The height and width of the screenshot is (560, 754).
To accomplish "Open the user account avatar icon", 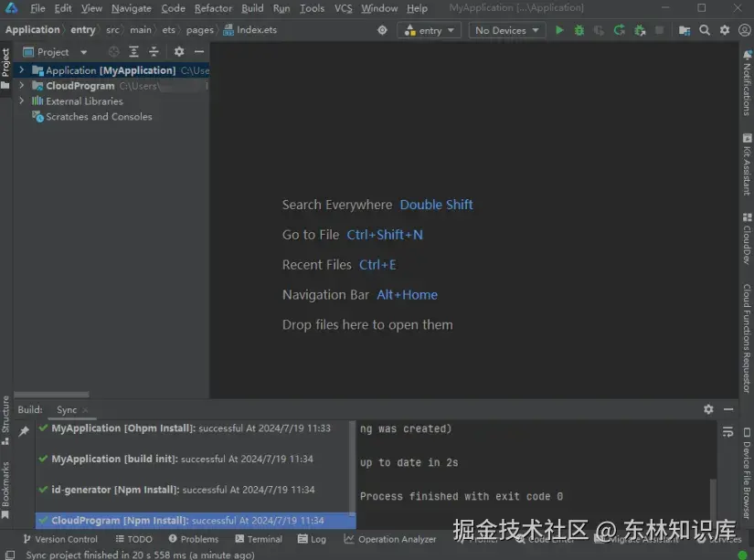I will click(x=744, y=30).
